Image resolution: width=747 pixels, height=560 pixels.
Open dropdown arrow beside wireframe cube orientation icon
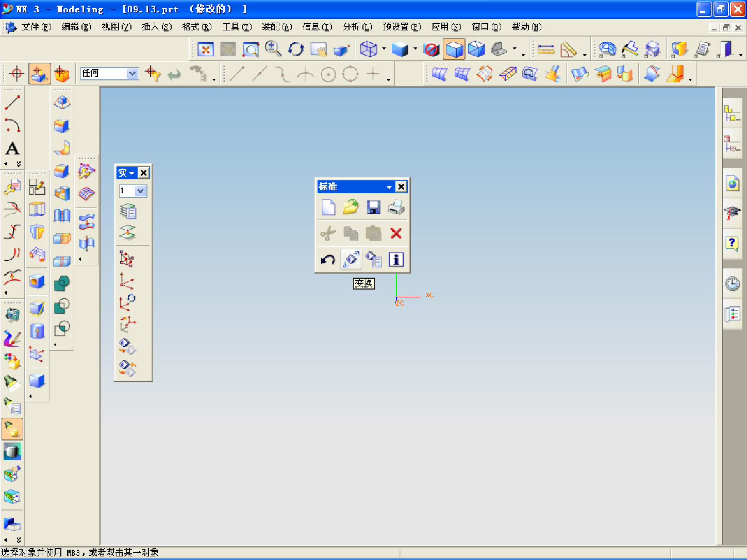[x=384, y=49]
